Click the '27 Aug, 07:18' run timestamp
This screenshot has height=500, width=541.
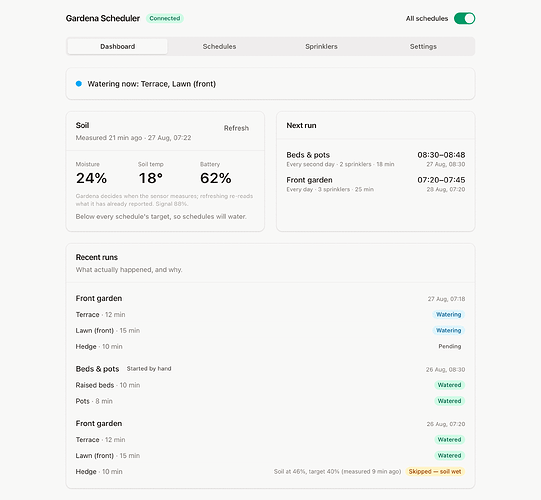pos(446,299)
